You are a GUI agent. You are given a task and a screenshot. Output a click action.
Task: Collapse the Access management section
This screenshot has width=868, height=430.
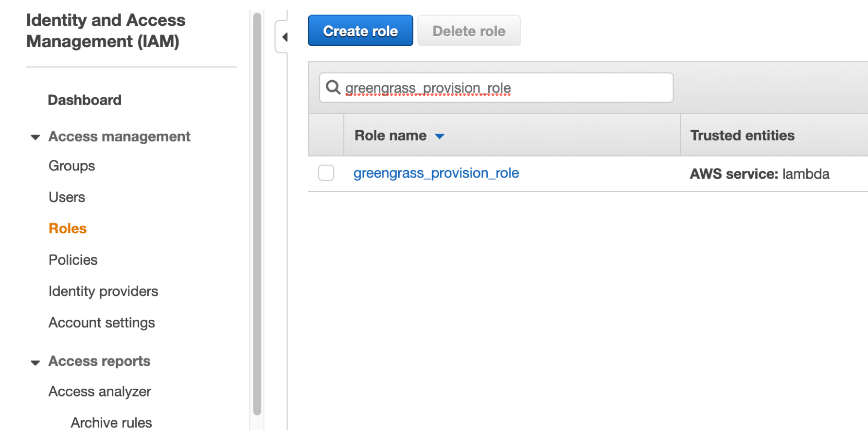(x=35, y=138)
